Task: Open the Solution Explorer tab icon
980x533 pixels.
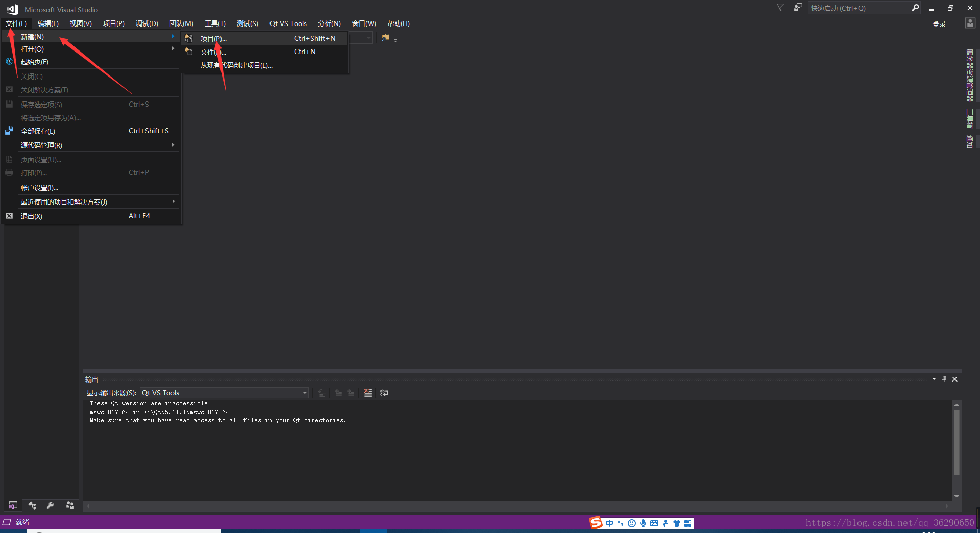Action: [x=13, y=505]
